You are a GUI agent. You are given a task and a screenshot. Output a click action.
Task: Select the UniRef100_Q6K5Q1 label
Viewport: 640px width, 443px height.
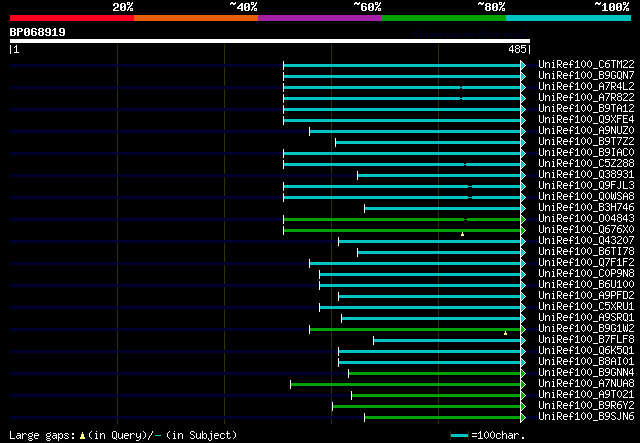point(586,351)
